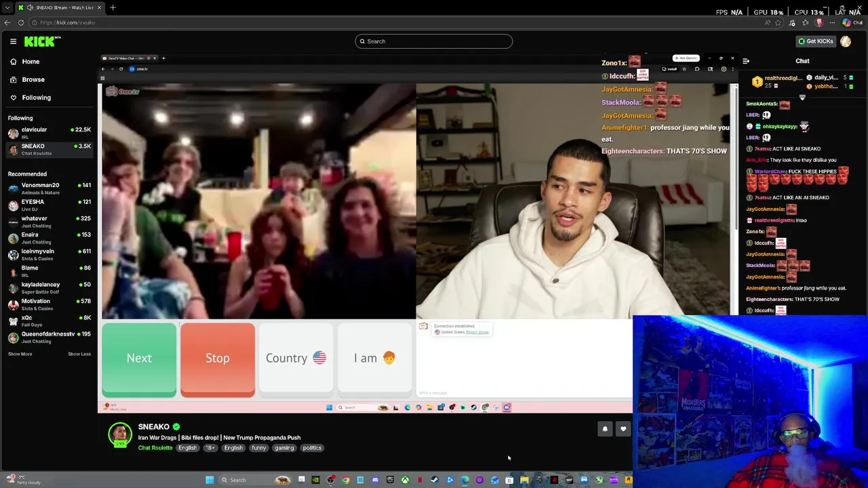Open clavicular channel in Following list
This screenshot has width=868, height=488.
[49, 133]
